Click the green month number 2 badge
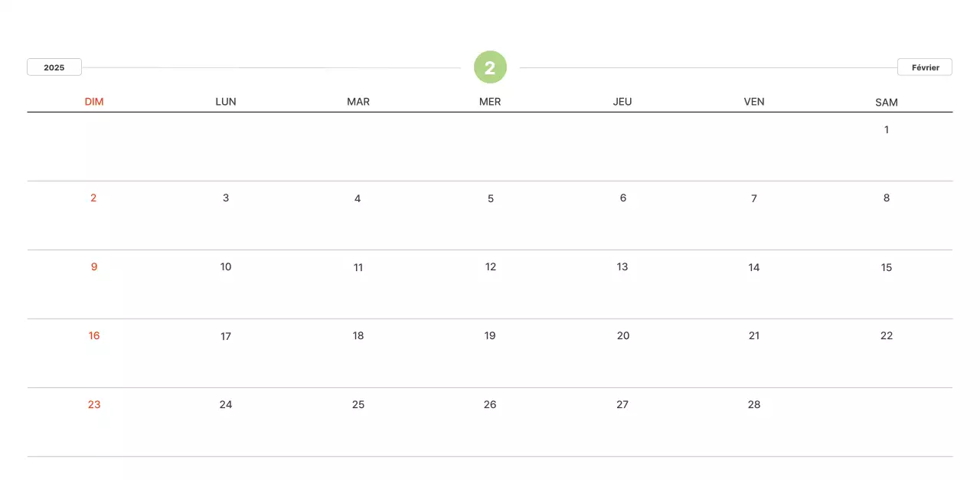This screenshot has height=480, width=980. 490,67
